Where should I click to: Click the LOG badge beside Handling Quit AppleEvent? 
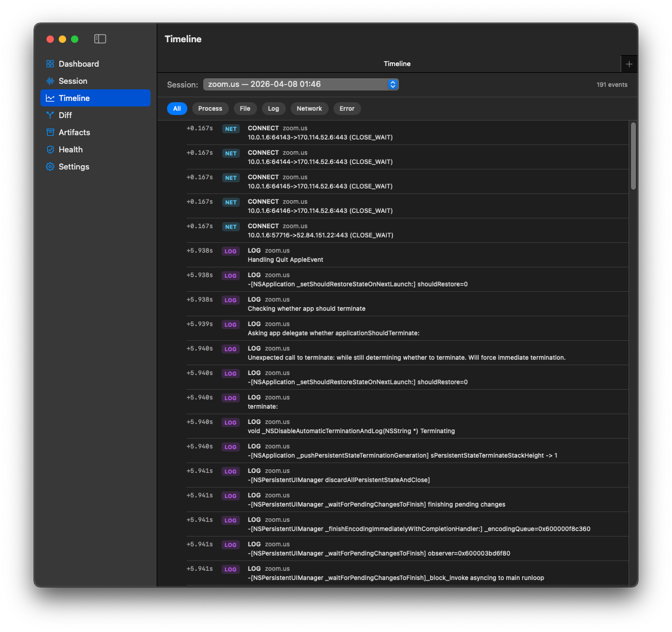[x=230, y=251]
